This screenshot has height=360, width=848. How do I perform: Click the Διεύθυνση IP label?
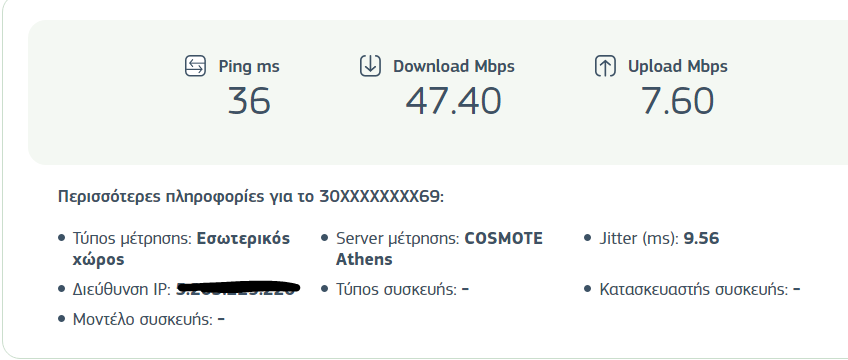pyautogui.click(x=122, y=289)
